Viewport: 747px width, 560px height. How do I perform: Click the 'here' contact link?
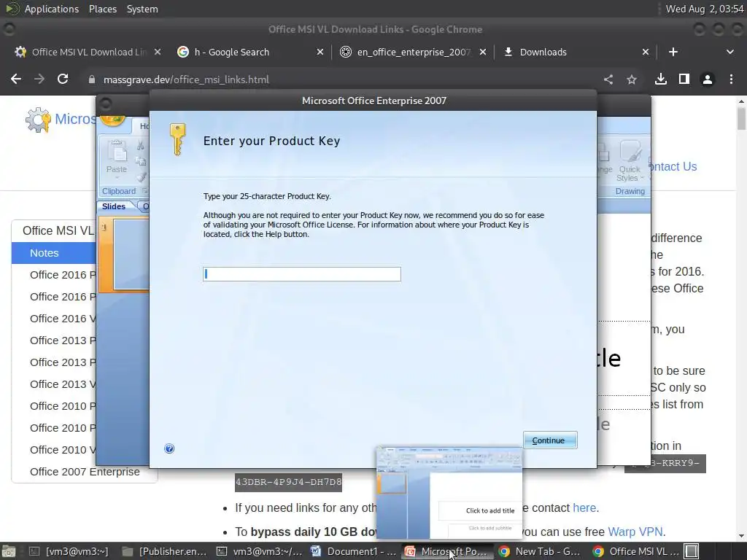coord(584,507)
